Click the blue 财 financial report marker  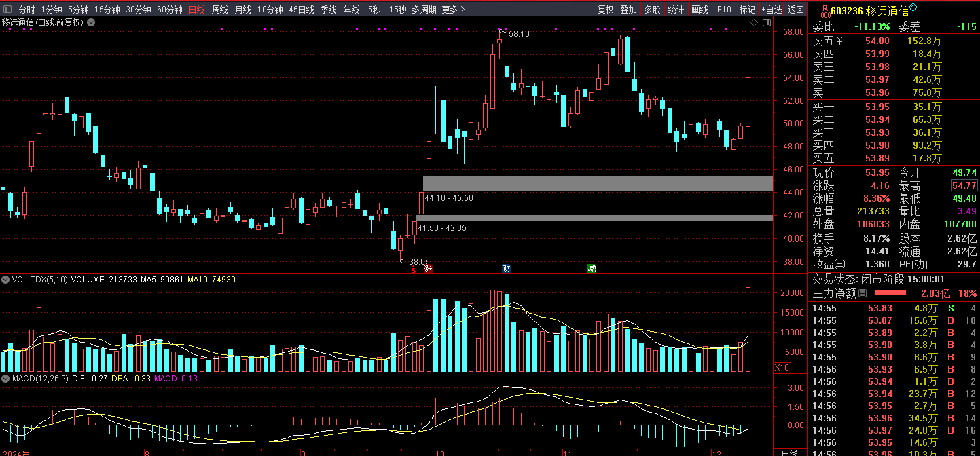pos(506,269)
